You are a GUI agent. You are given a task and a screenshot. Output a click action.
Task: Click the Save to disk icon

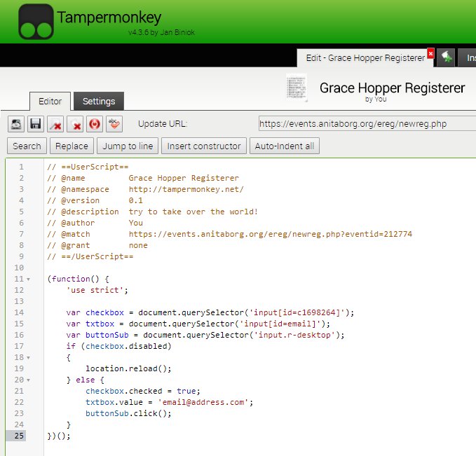[16, 124]
